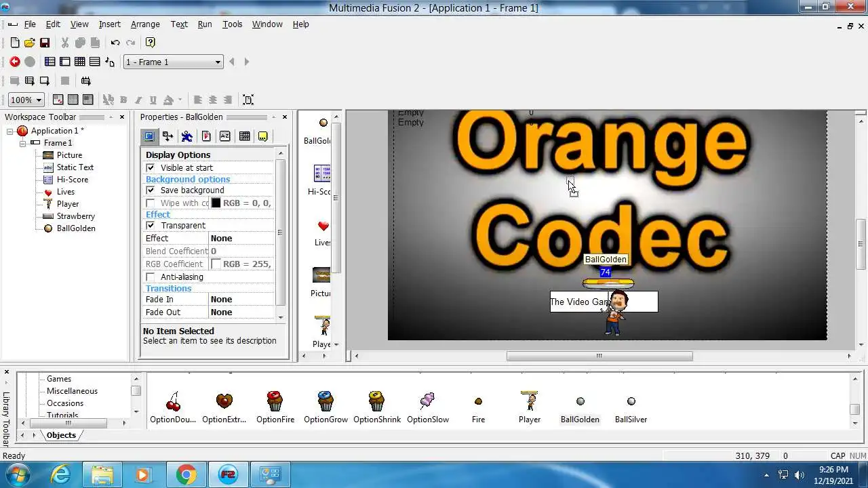This screenshot has height=488, width=868.
Task: Open the Data Elements note icon
Action: (110, 62)
